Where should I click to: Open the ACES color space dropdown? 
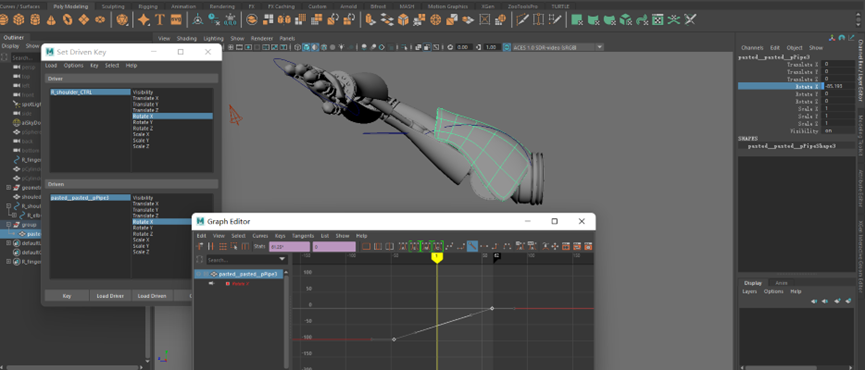[x=557, y=47]
